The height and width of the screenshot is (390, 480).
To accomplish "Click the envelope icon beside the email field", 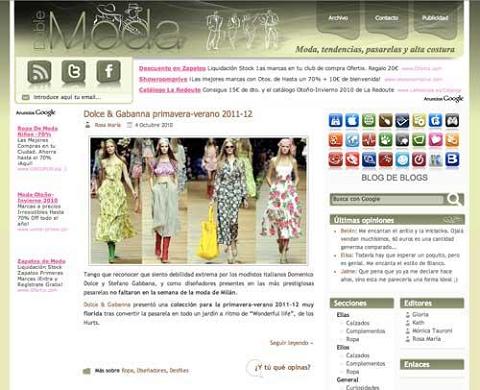I will (x=25, y=97).
